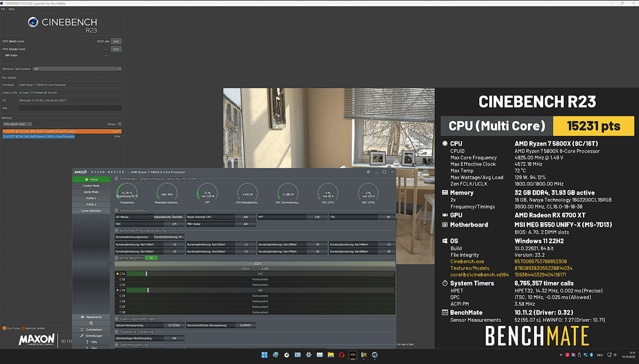Screen dimensions: 639x364
Task: Toggle Gleichzeitiges Multithreading AN value
Action: 174,338
